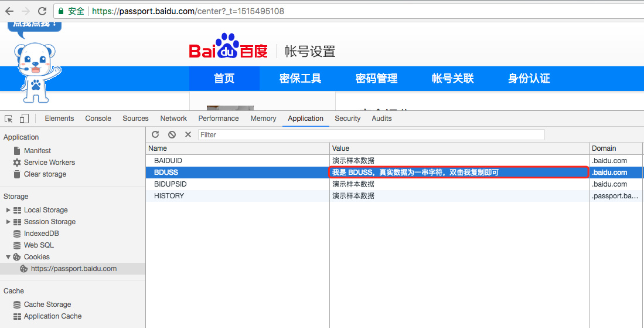Click the Service Workers gear icon

tap(17, 163)
